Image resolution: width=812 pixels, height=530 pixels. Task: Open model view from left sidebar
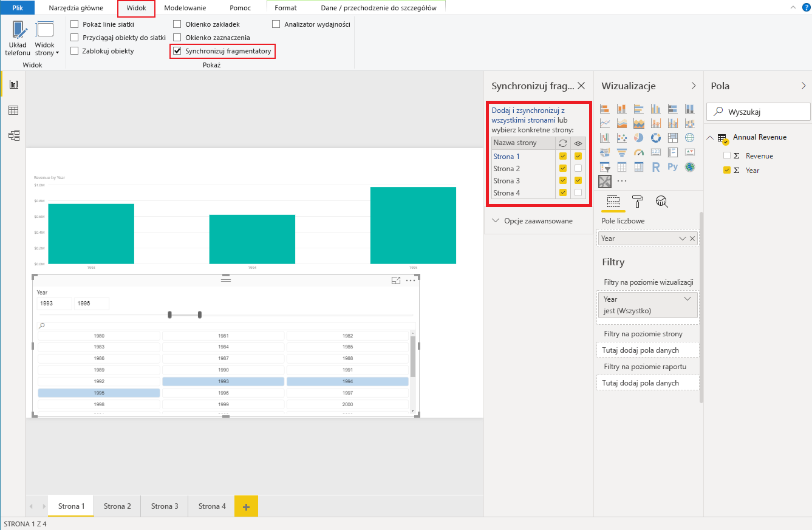(x=13, y=135)
